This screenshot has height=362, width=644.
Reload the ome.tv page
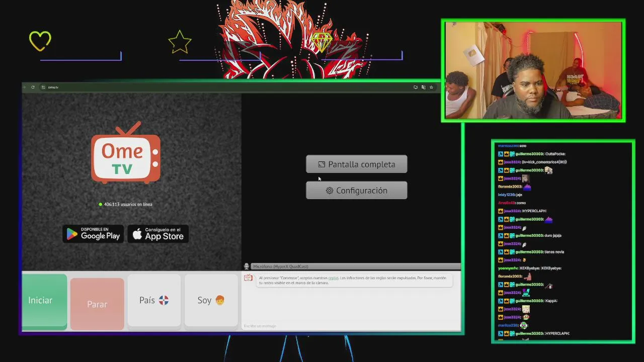click(x=33, y=87)
